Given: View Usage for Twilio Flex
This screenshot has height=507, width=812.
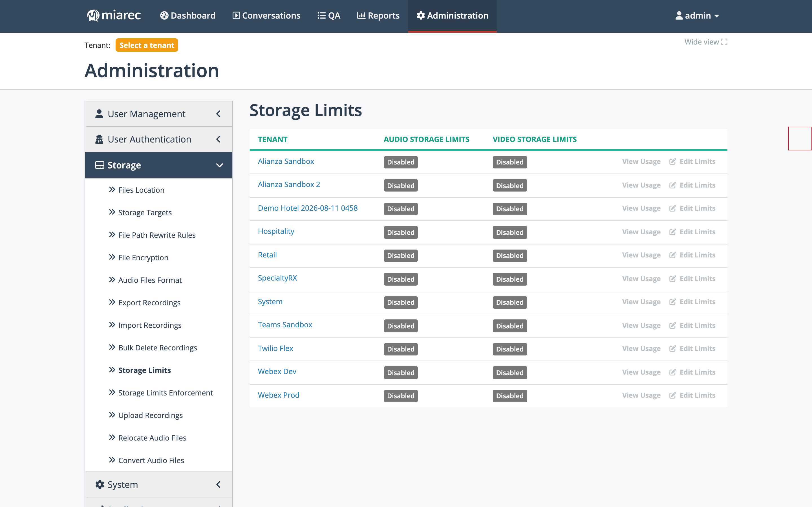Looking at the screenshot, I should pos(641,348).
